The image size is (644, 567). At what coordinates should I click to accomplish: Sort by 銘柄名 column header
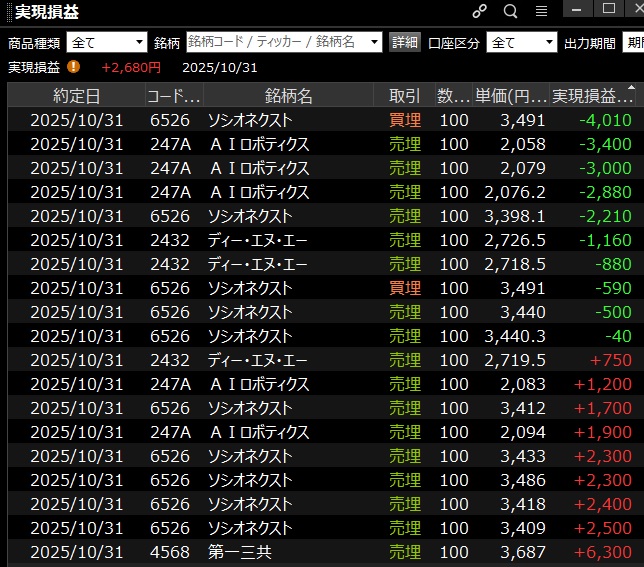[289, 96]
